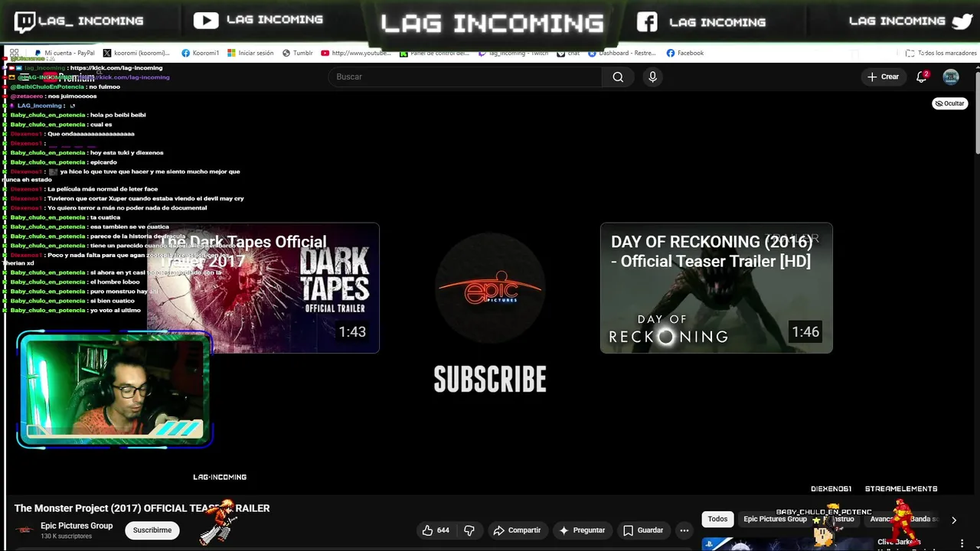Click the LAG INCOMING center banner title
Viewport: 980px width, 551px height.
[492, 23]
